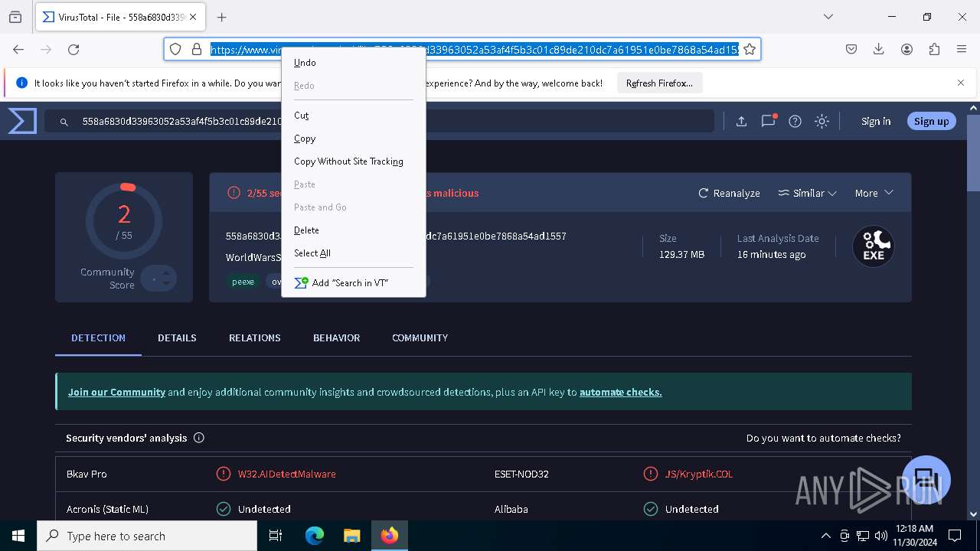Switch to the RELATIONS tab
Image resolution: width=980 pixels, height=551 pixels.
pyautogui.click(x=255, y=337)
